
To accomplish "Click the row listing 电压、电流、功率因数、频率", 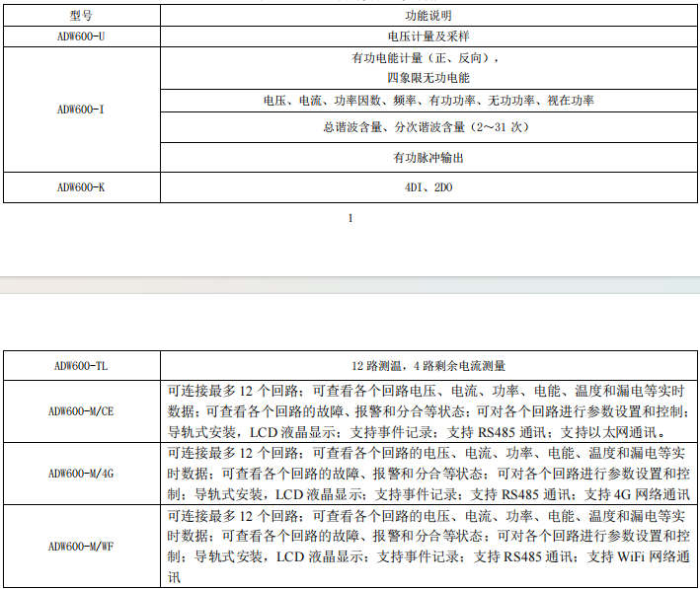I will [x=428, y=101].
